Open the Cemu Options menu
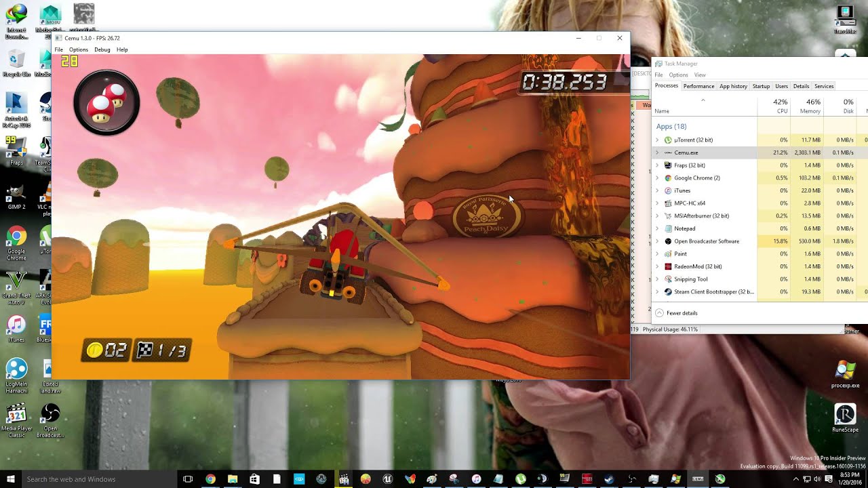Viewport: 868px width, 488px height. pos(78,49)
